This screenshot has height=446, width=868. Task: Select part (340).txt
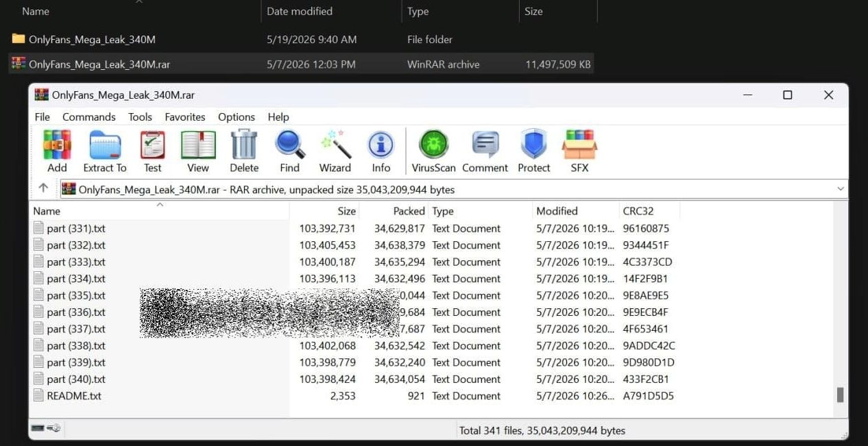(x=76, y=379)
